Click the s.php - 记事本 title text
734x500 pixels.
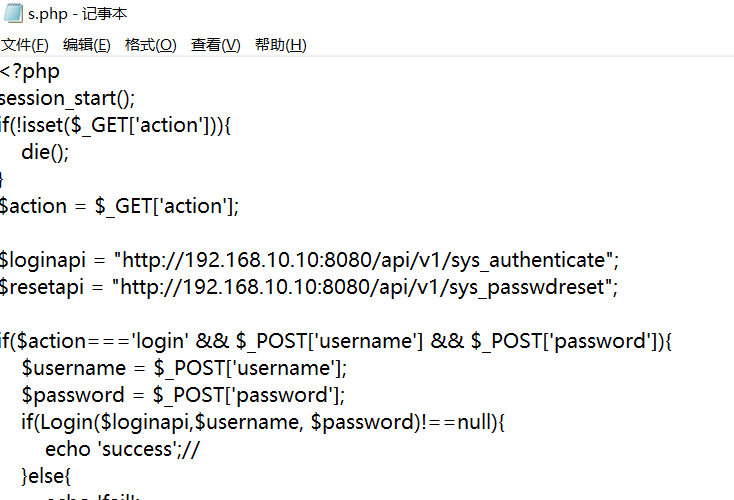(x=77, y=14)
